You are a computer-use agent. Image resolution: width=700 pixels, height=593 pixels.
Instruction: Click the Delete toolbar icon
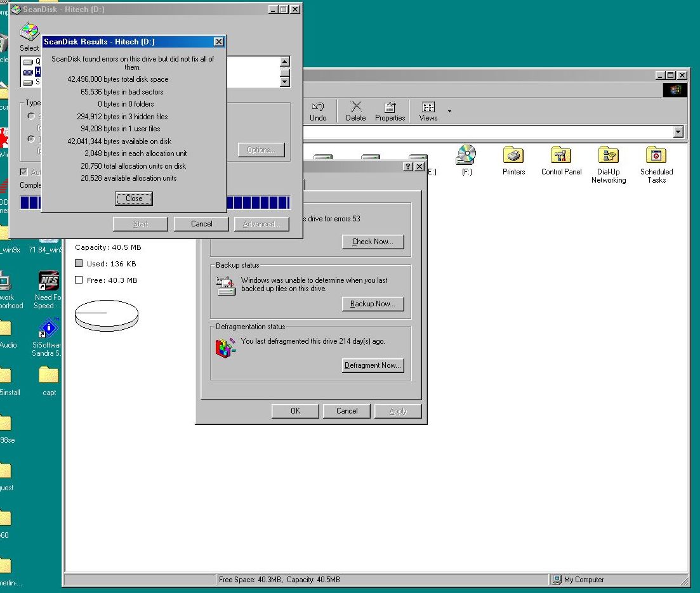(x=356, y=112)
